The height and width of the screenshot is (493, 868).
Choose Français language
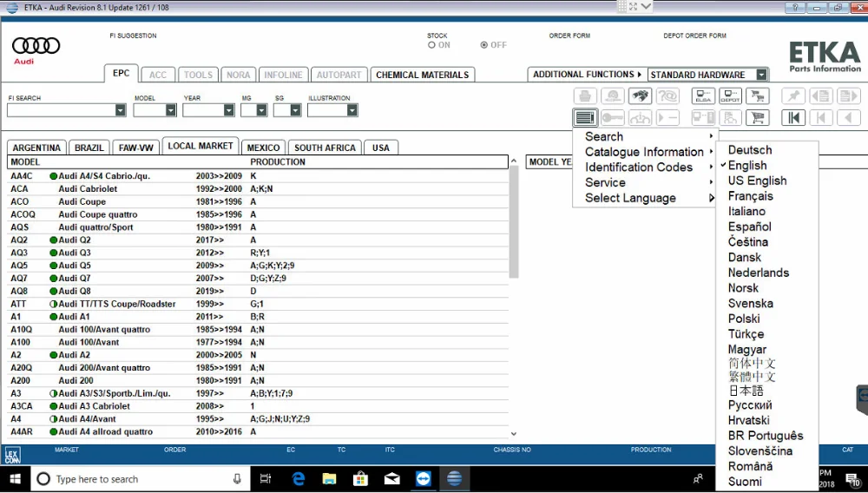pos(750,196)
